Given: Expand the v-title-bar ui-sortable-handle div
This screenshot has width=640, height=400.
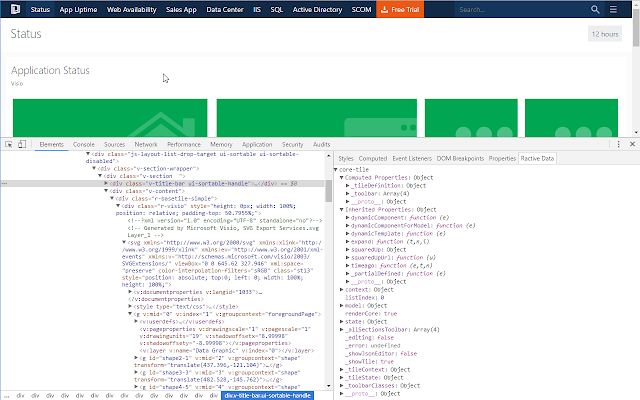Looking at the screenshot, I should pyautogui.click(x=106, y=184).
